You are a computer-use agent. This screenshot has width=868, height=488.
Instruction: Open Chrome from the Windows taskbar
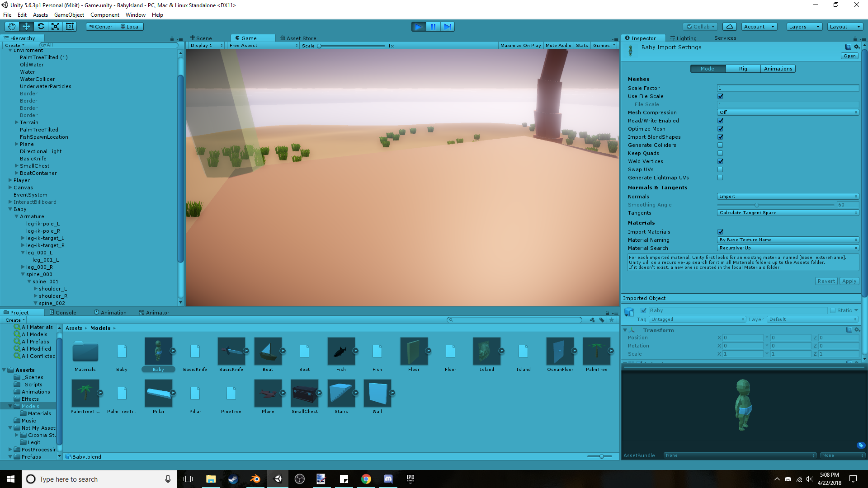point(366,479)
